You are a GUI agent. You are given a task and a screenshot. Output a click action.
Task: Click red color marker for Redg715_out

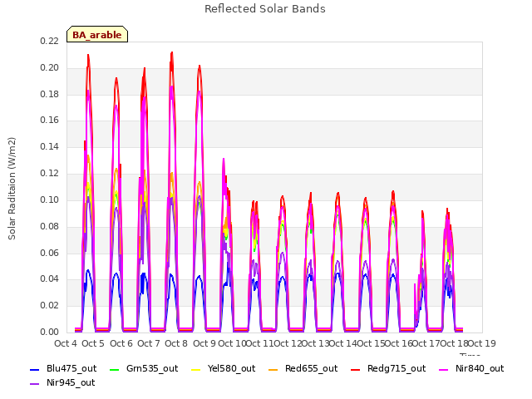pyautogui.click(x=356, y=369)
